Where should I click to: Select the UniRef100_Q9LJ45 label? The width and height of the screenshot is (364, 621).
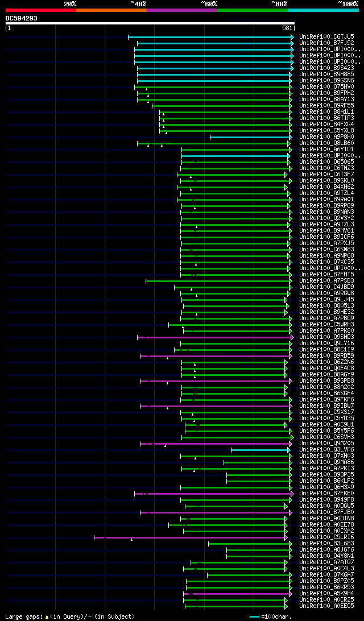tap(327, 299)
